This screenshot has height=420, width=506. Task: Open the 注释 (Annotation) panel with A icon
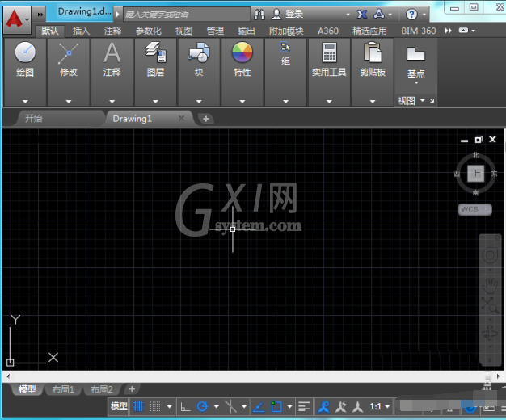point(112,60)
